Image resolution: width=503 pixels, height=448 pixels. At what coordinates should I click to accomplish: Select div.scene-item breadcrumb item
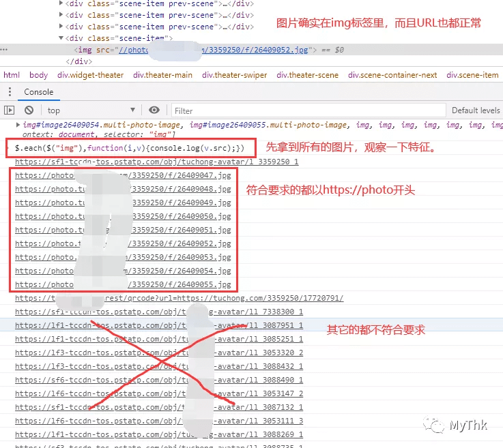[x=472, y=75]
